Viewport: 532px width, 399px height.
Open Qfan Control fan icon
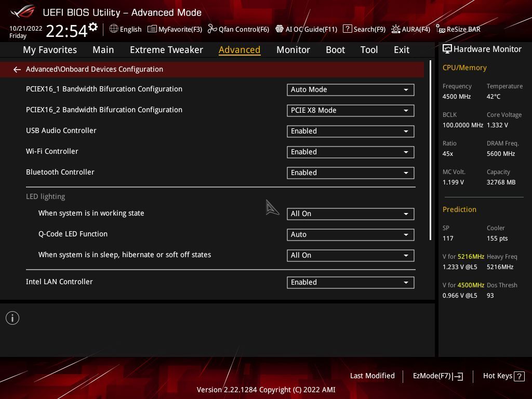point(212,29)
